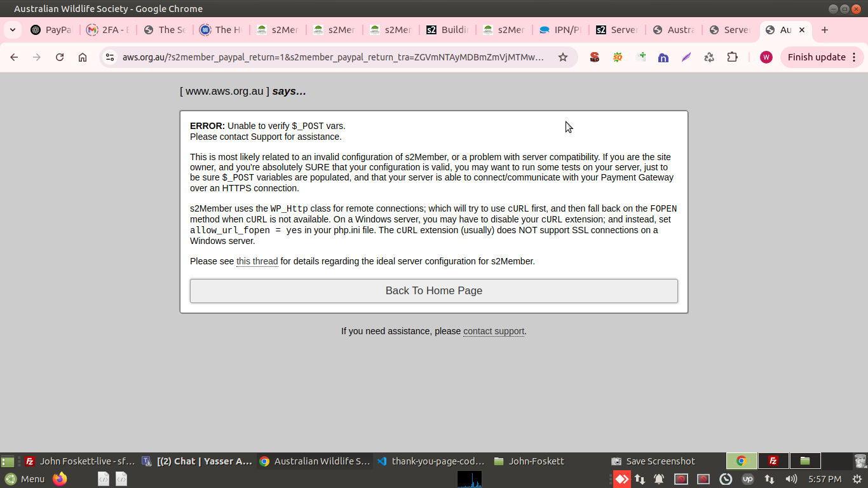
Task: Open the notifications bell tray icon
Action: (x=659, y=479)
